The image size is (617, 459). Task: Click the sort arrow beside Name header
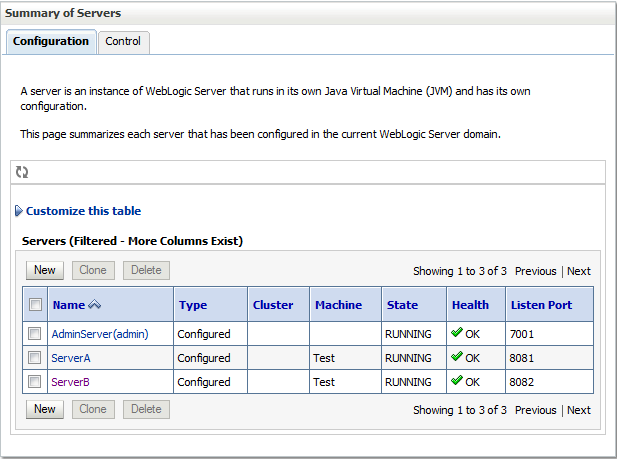(x=94, y=305)
